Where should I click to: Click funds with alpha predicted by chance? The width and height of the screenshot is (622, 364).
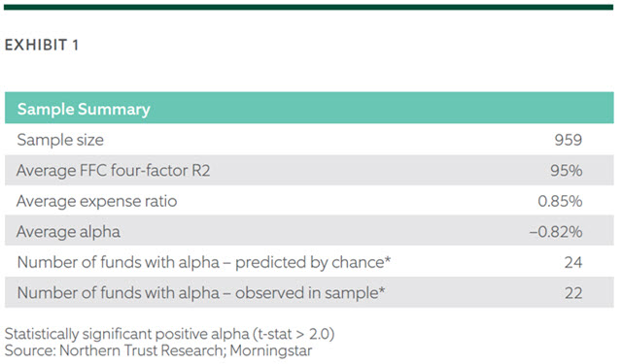(204, 262)
